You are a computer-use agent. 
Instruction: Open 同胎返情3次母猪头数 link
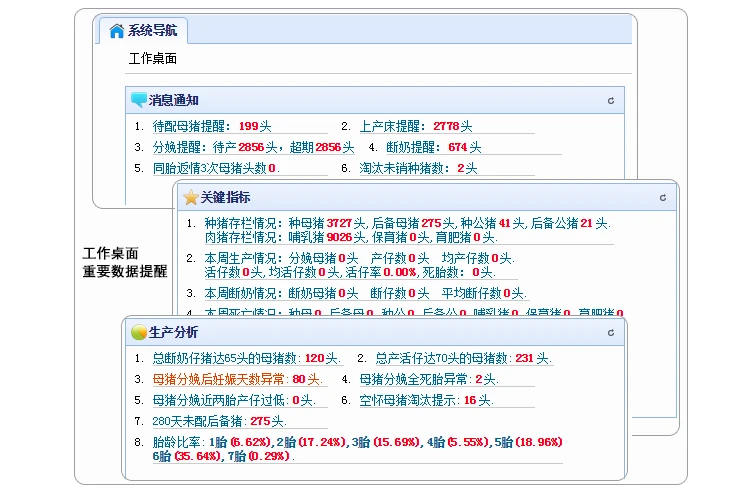click(x=216, y=168)
